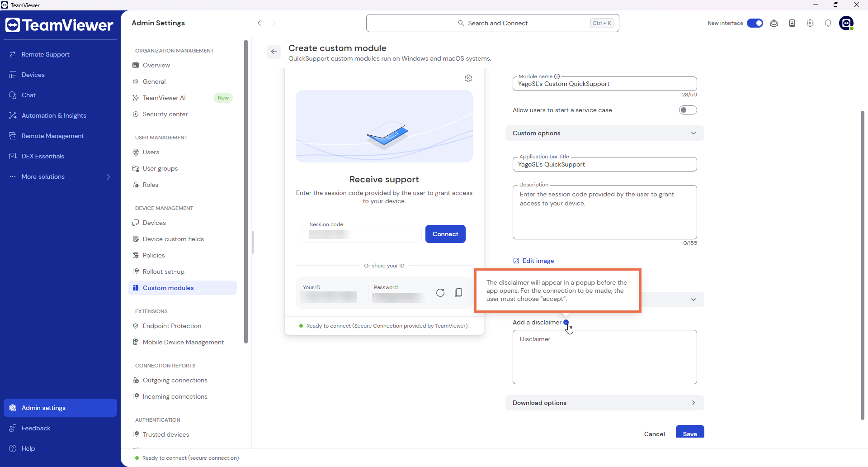Screen dimensions: 868x467
Task: Click the Edit image icon
Action: [516, 261]
